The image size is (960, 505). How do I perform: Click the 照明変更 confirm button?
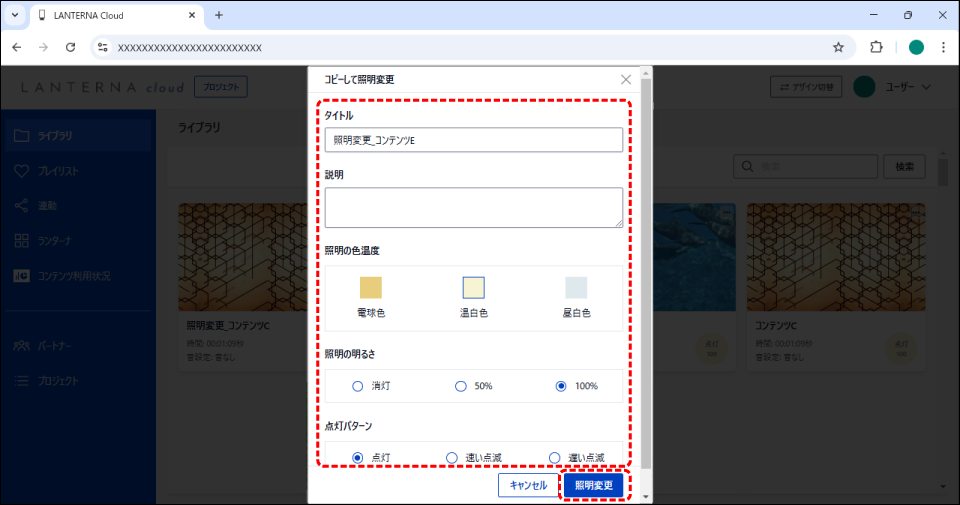point(593,485)
